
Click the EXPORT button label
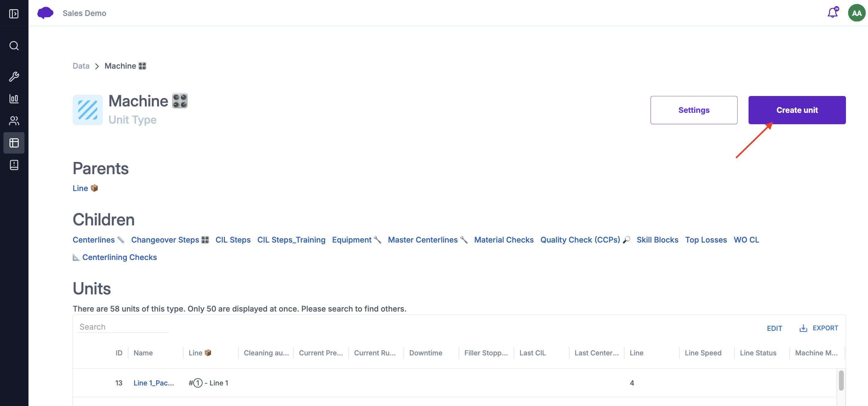tap(825, 328)
